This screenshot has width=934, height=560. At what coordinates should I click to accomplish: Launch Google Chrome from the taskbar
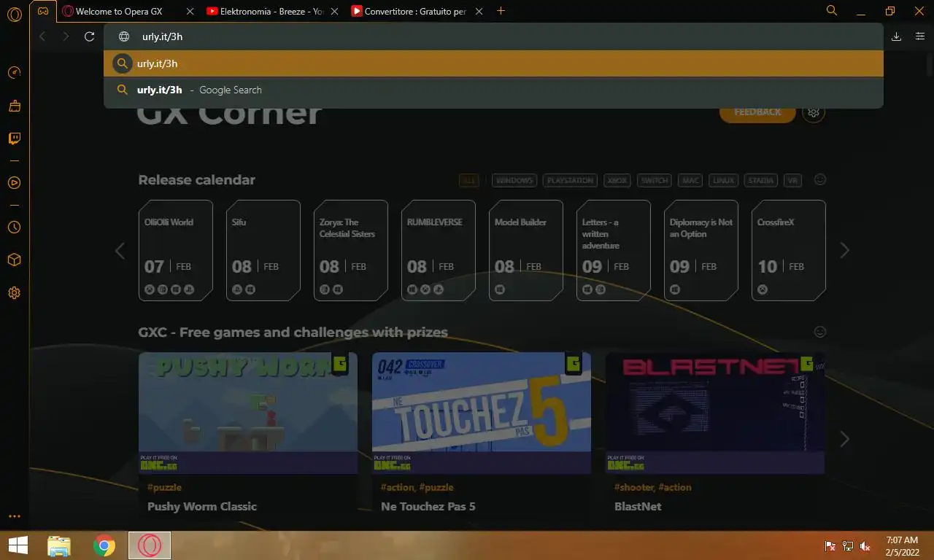pos(104,545)
